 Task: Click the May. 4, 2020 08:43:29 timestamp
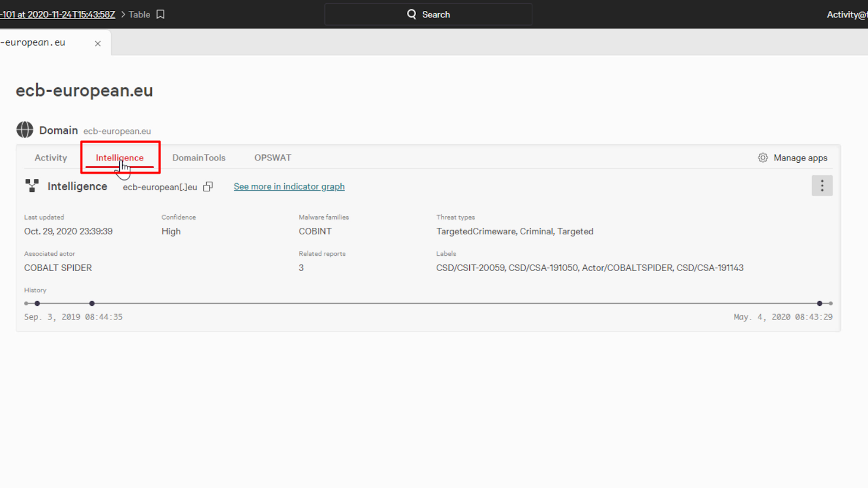783,317
